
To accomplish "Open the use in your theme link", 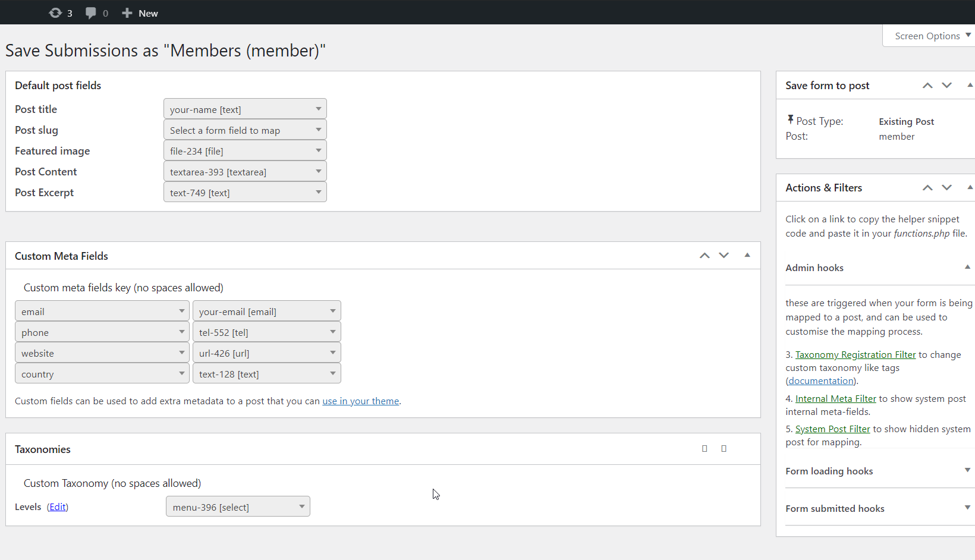I will point(360,401).
